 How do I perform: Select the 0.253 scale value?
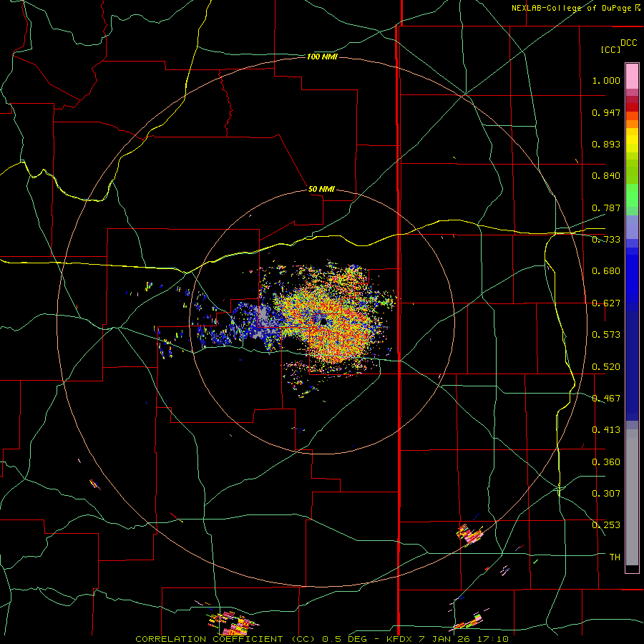[606, 525]
